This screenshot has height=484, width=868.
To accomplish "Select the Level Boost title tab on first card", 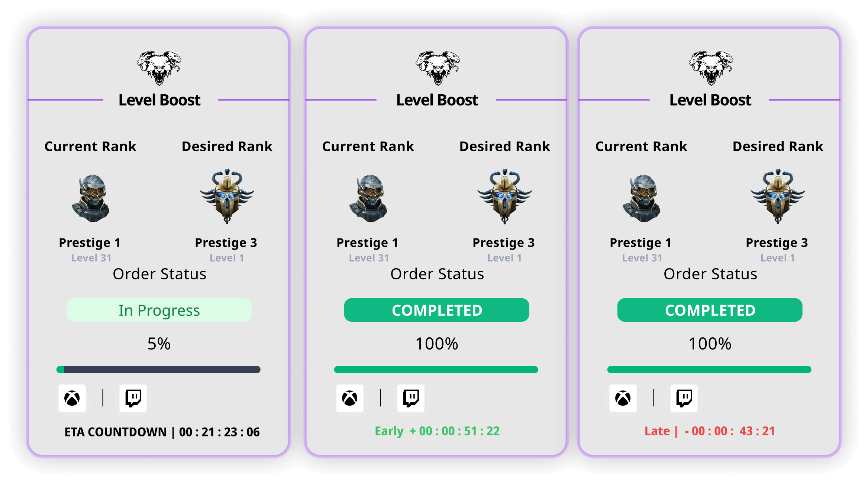I will [x=159, y=100].
